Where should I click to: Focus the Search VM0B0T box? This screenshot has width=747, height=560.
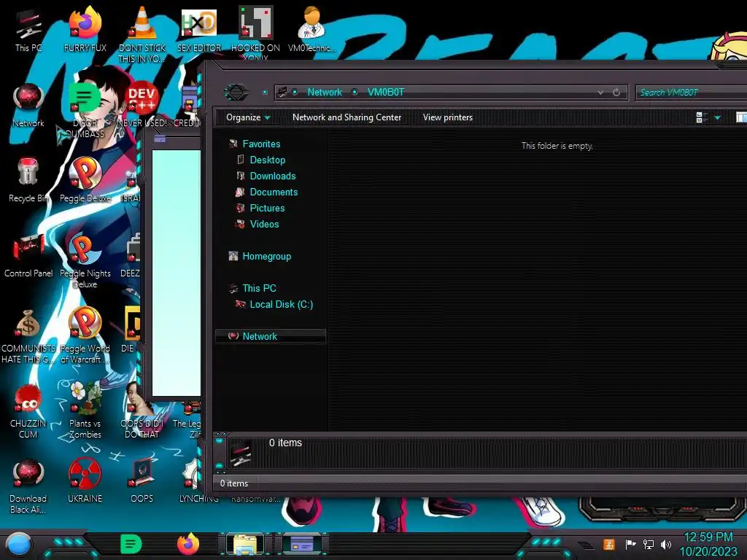coord(692,93)
